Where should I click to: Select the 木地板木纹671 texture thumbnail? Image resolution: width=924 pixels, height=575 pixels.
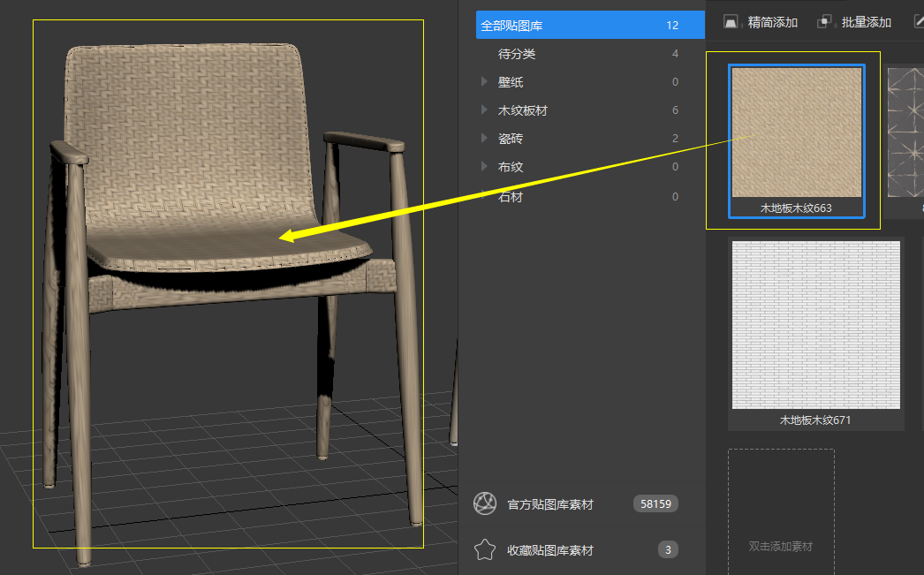[x=816, y=334]
